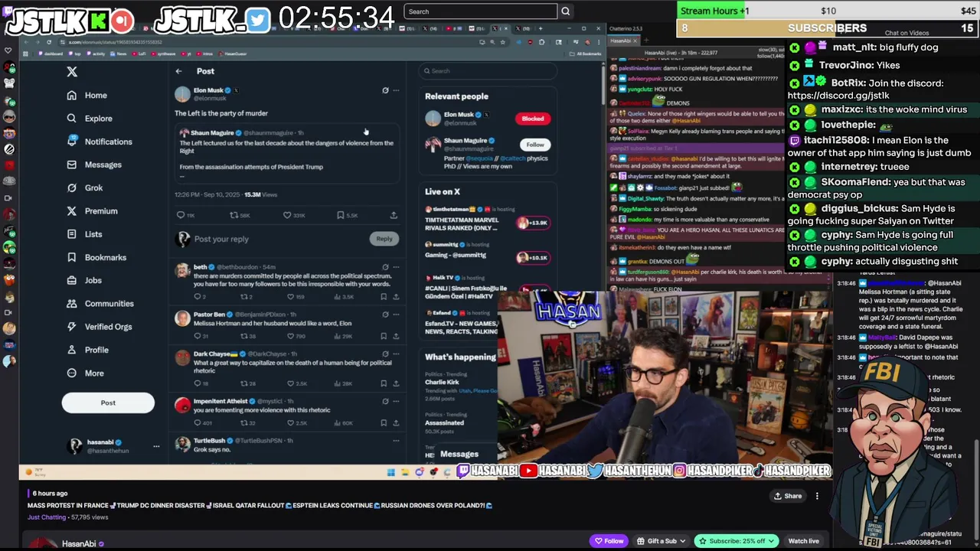The width and height of the screenshot is (980, 551).
Task: Click the purple Follow button for HasanAbi
Action: 609,541
